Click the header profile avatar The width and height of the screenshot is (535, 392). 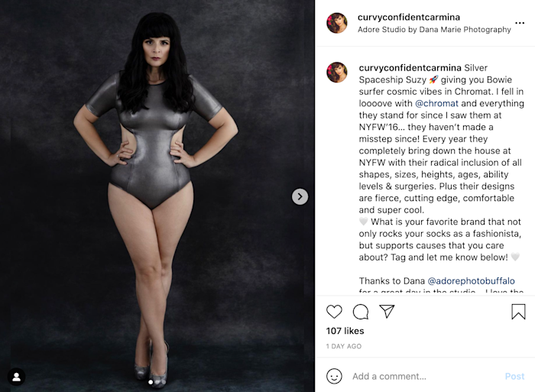pyautogui.click(x=337, y=23)
